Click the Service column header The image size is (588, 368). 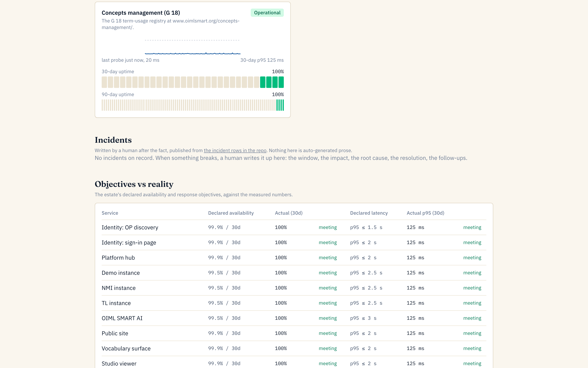click(110, 213)
